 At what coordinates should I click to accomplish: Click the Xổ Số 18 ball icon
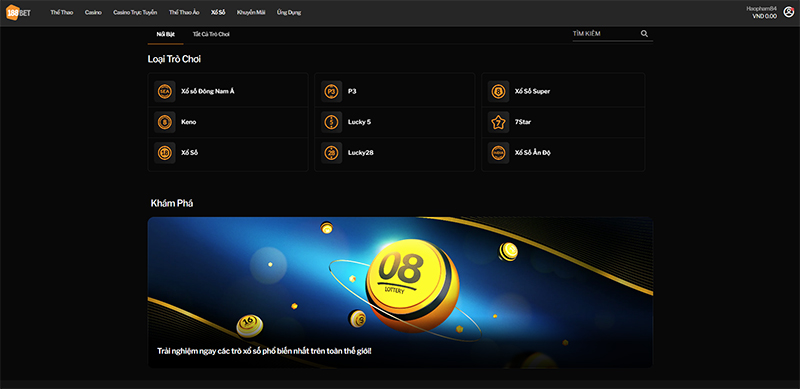pyautogui.click(x=165, y=153)
